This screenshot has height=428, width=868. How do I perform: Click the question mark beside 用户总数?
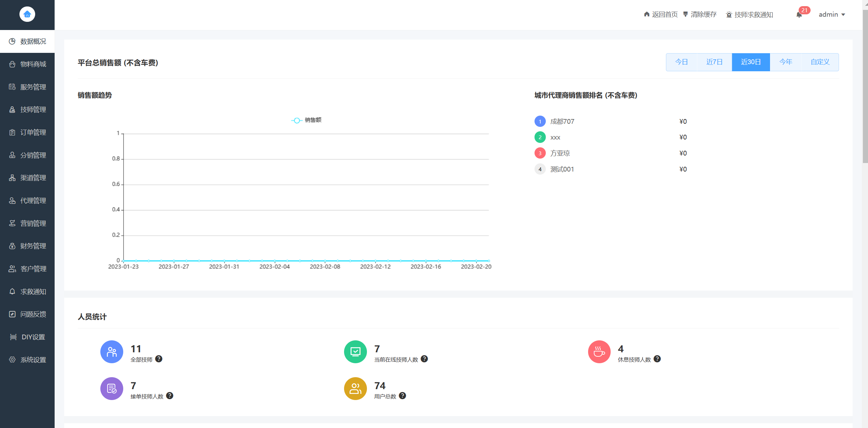coord(402,396)
